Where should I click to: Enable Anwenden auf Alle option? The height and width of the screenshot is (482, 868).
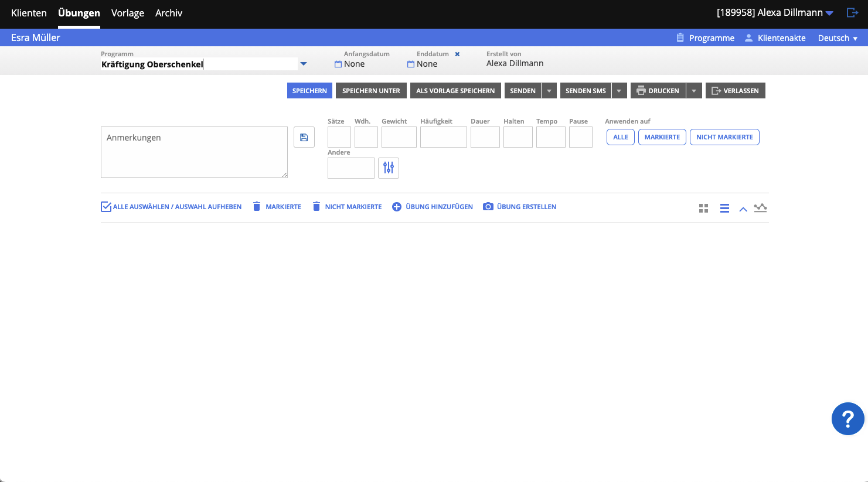pyautogui.click(x=620, y=136)
